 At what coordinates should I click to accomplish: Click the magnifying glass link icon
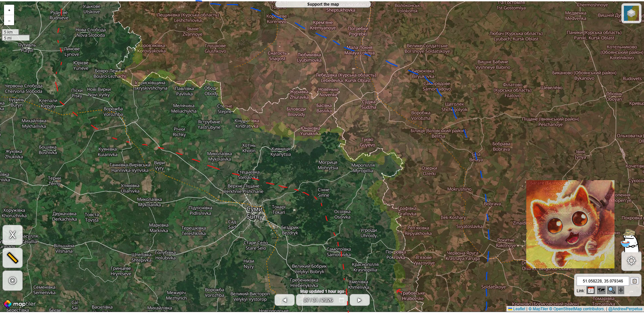[x=611, y=291]
